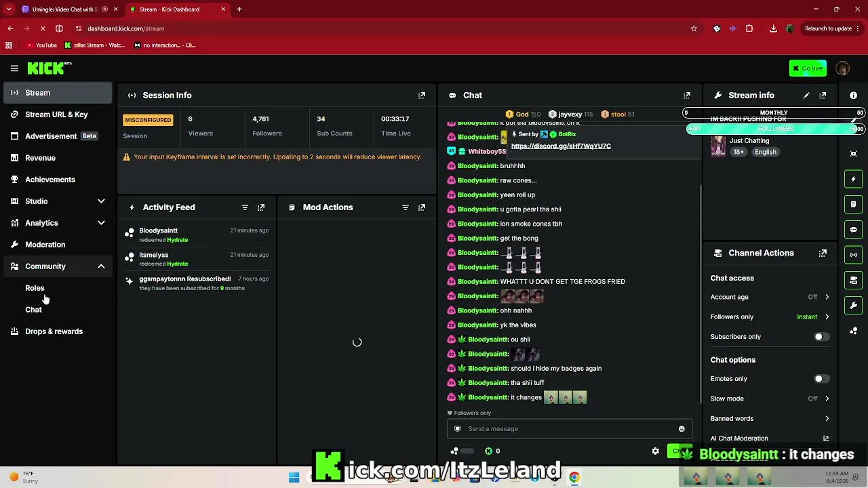This screenshot has height=488, width=868.
Task: Go to Achievements page
Action: pos(57,180)
